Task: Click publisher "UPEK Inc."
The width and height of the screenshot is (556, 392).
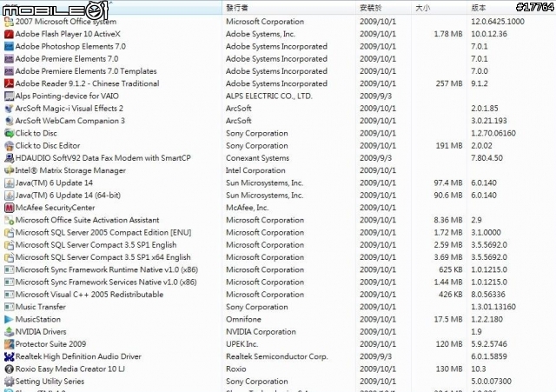Action: point(242,344)
